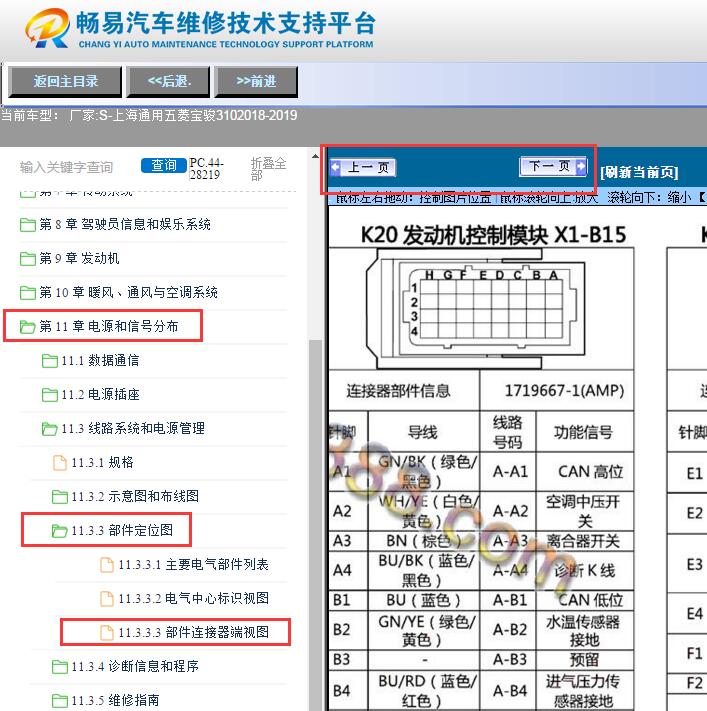This screenshot has width=707, height=711.
Task: Open 11.1 数据通信 section
Action: 100,360
